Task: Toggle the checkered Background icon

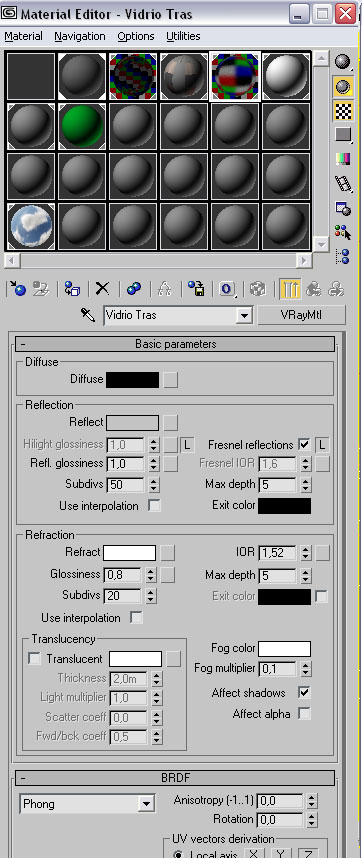Action: pyautogui.click(x=343, y=111)
